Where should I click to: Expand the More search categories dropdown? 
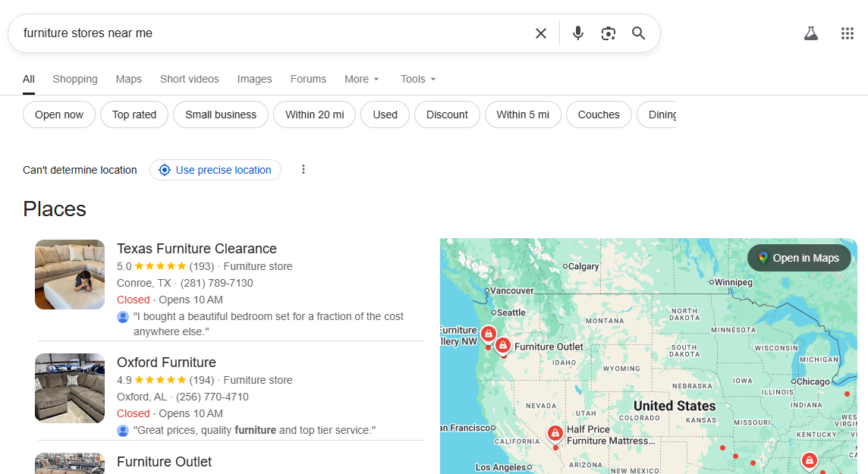[362, 79]
